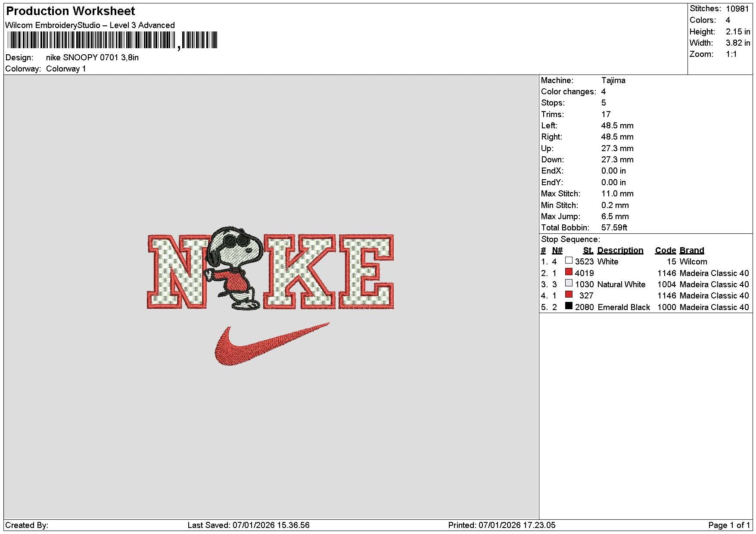Viewport: 756px width, 534px height.
Task: Click the 'Stop Sequence:' heading
Action: 570,239
